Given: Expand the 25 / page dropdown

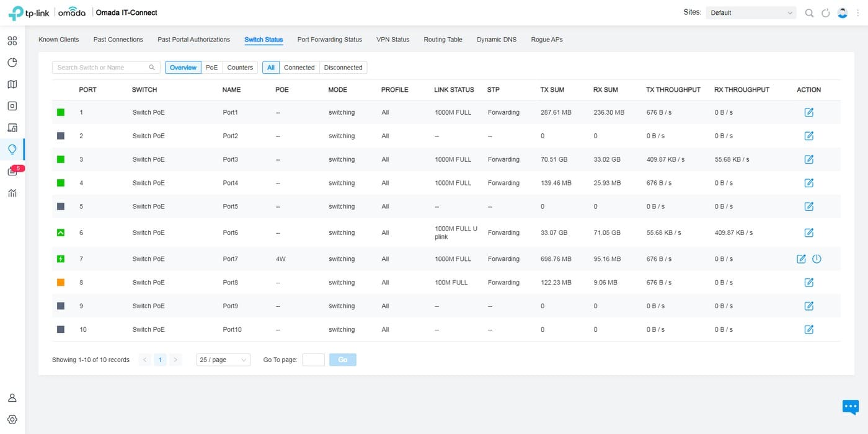Looking at the screenshot, I should (223, 360).
